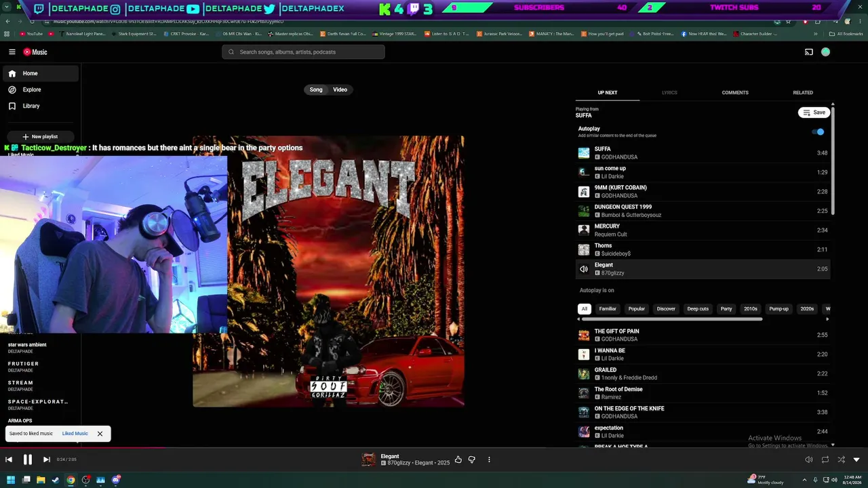Play I WANNA BE by Lil Darkie

[703, 354]
